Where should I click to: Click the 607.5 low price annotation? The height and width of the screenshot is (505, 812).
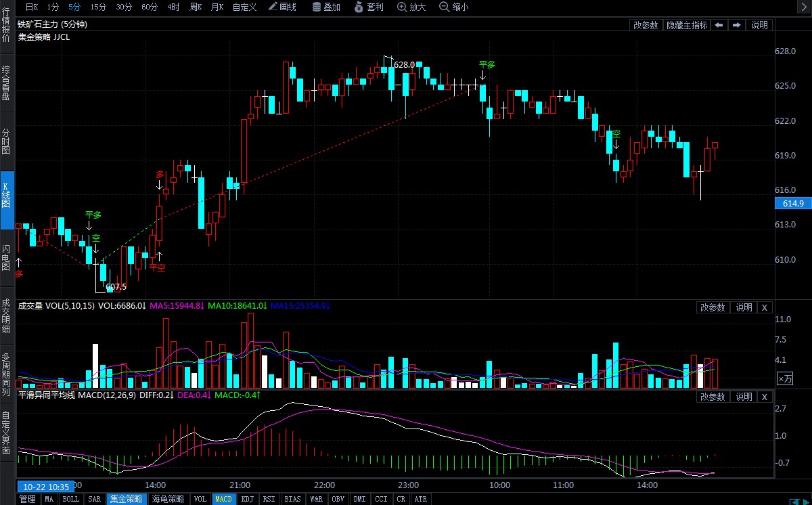coord(116,287)
